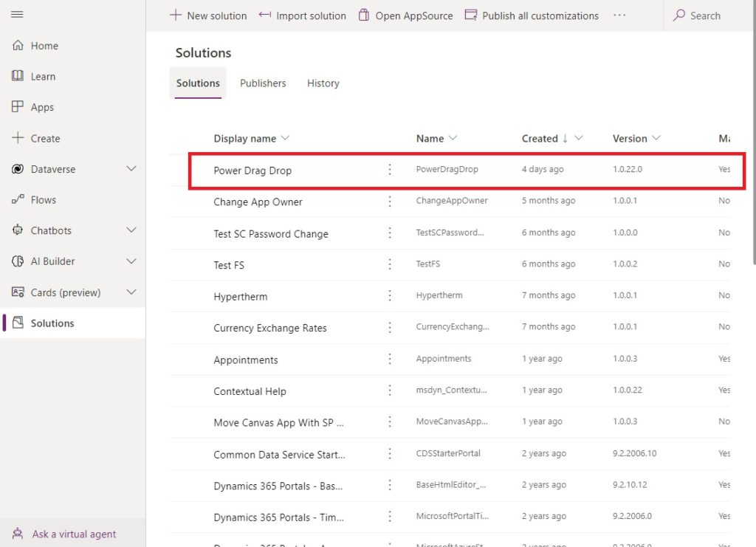Switch to the History tab
Image resolution: width=756 pixels, height=547 pixels.
tap(323, 83)
